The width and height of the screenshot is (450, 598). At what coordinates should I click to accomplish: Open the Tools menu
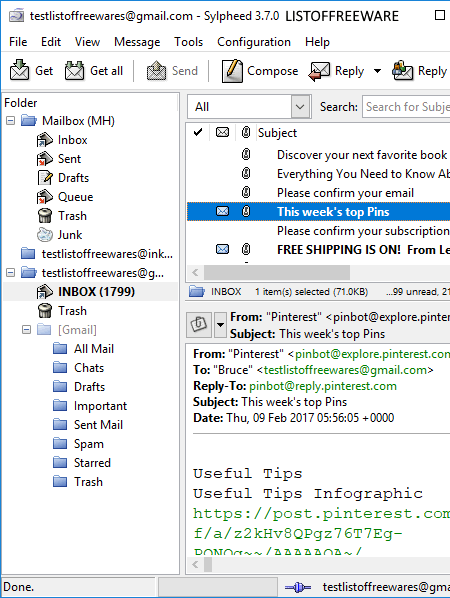tap(188, 42)
